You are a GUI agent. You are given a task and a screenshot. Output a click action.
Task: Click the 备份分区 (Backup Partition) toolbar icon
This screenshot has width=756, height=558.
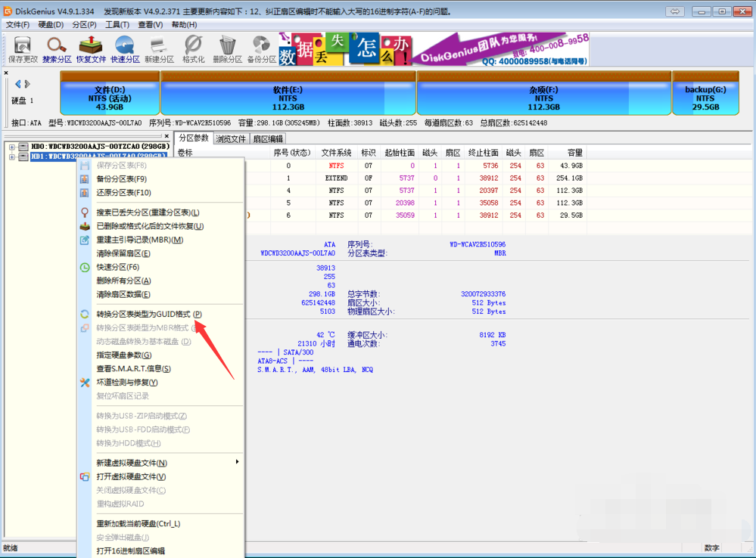261,49
